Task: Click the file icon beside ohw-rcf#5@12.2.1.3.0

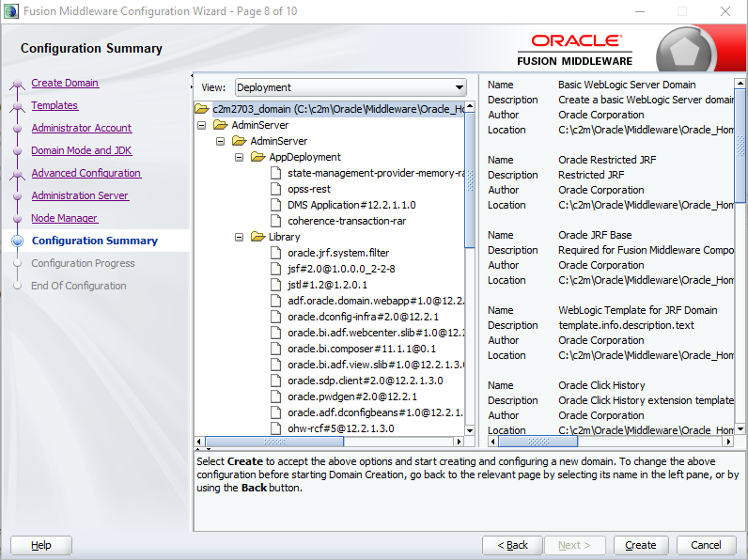Action: 275,428
